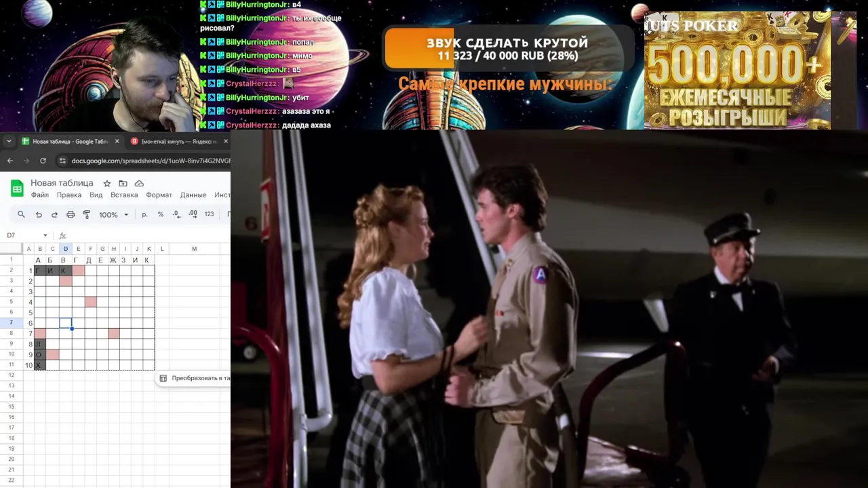Open the 100% zoom dropdown

point(113,214)
